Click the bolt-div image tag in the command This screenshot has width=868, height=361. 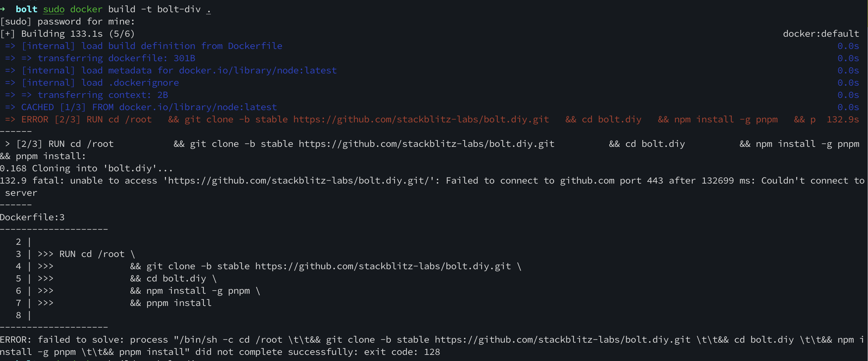tap(179, 9)
